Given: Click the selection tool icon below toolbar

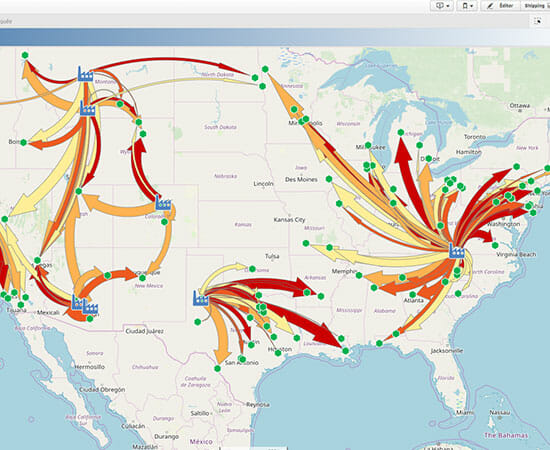Looking at the screenshot, I should click(537, 21).
